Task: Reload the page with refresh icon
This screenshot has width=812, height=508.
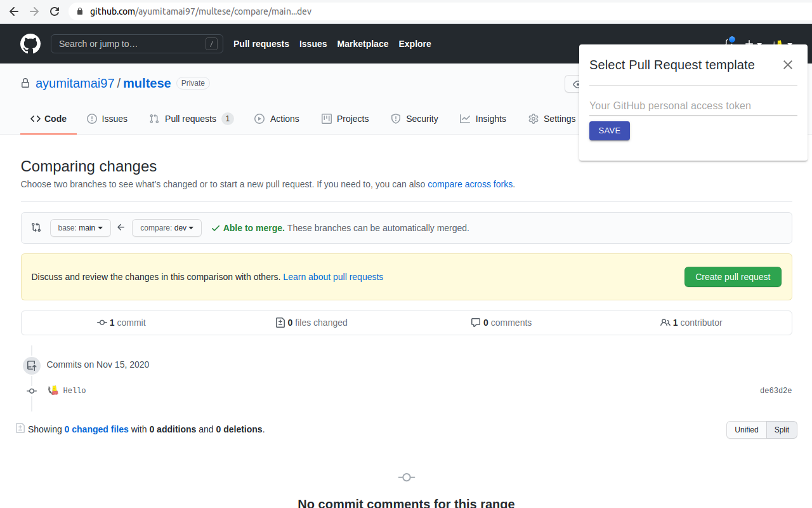Action: pos(55,11)
